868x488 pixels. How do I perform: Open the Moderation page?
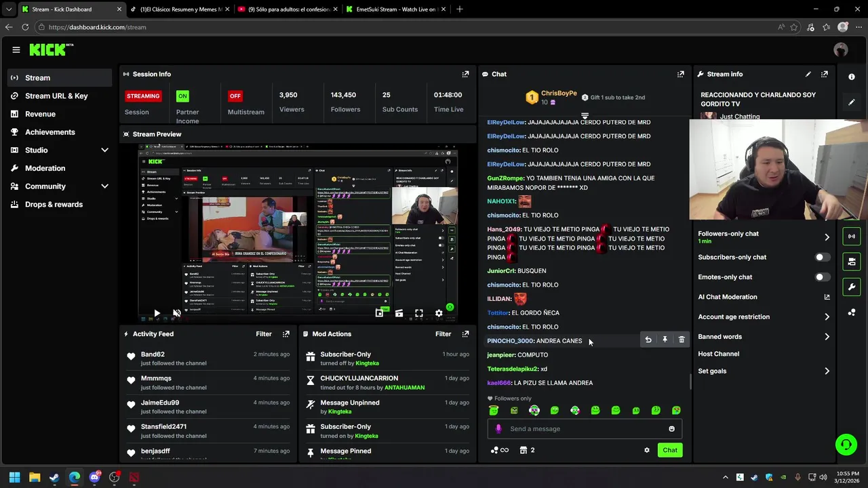click(x=45, y=168)
